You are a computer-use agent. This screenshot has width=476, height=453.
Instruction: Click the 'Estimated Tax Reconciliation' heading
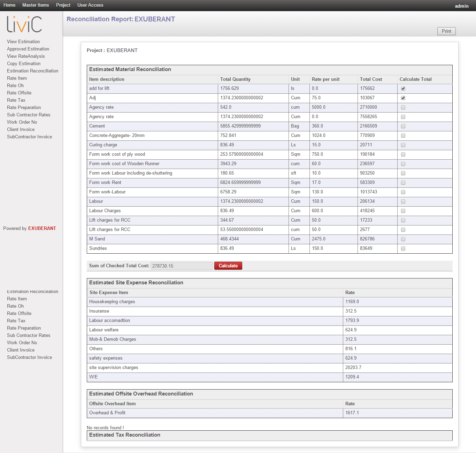click(x=125, y=435)
